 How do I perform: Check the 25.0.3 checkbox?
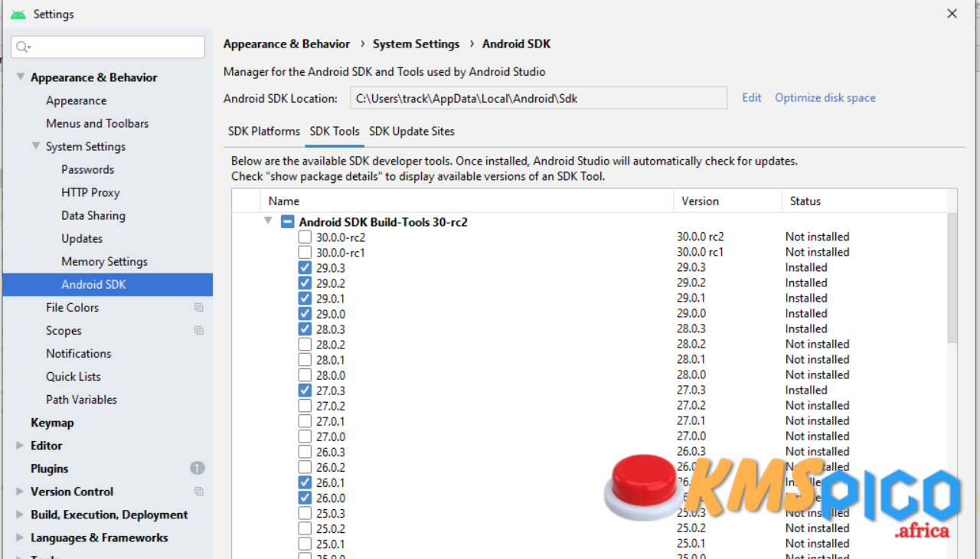305,513
